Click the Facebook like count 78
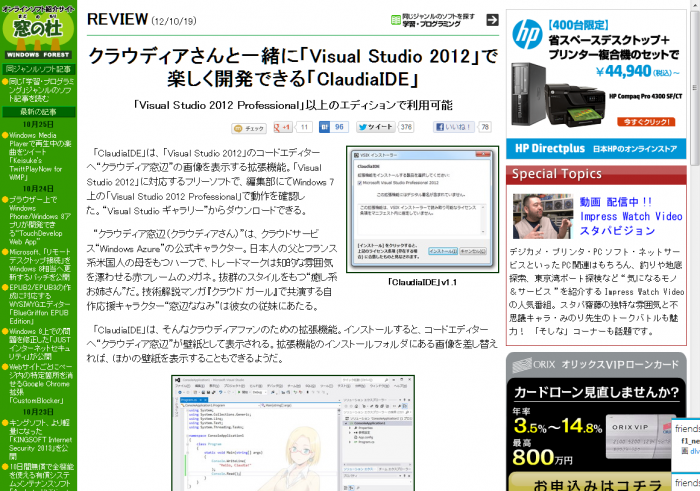The height and width of the screenshot is (491, 700). point(485,127)
